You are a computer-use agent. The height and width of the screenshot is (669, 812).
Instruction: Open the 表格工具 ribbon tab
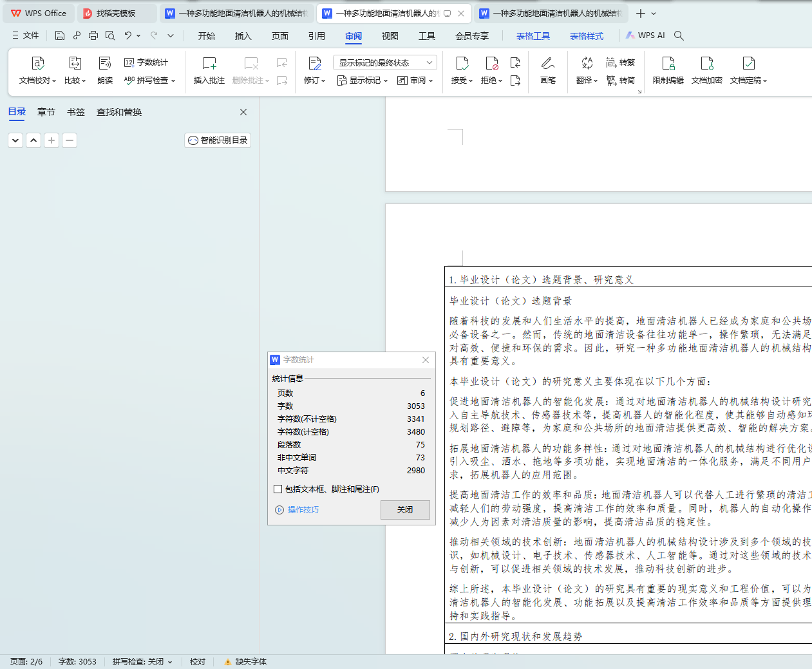pyautogui.click(x=533, y=36)
